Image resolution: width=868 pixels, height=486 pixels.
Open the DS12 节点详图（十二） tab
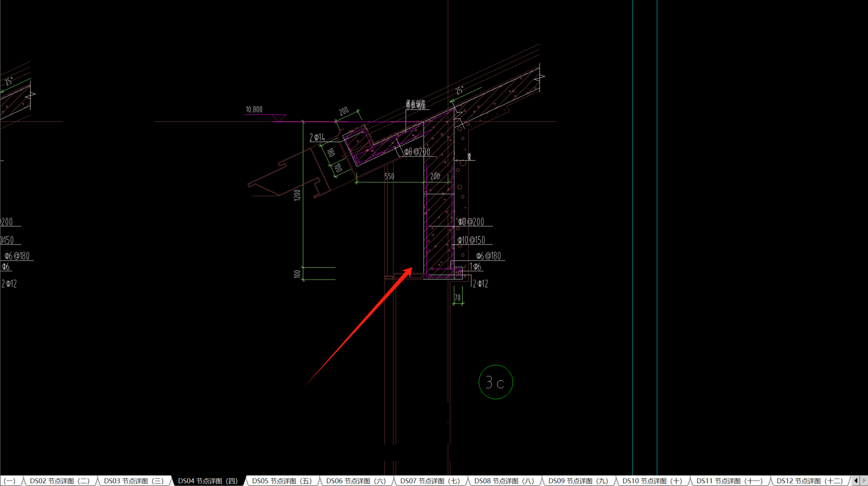[809, 481]
